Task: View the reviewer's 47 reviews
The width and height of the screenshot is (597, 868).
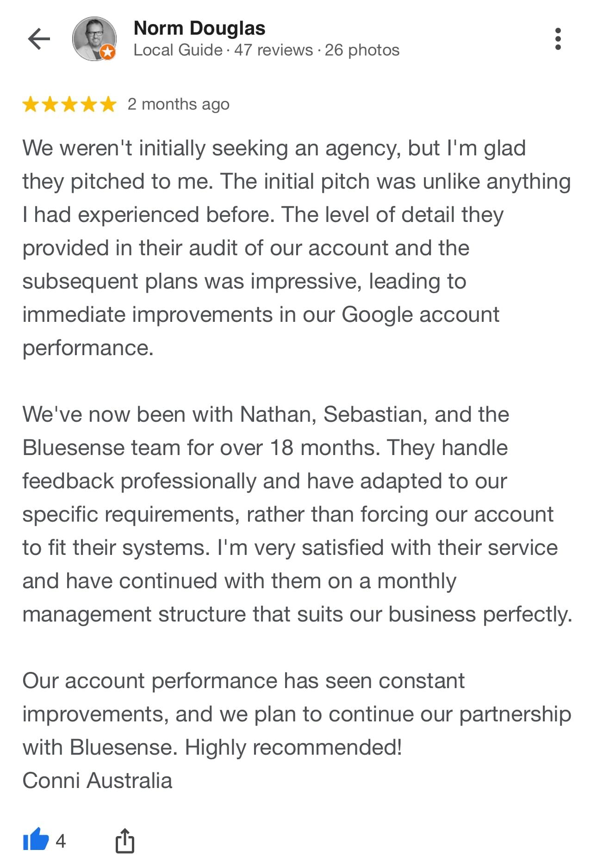Action: tap(274, 50)
